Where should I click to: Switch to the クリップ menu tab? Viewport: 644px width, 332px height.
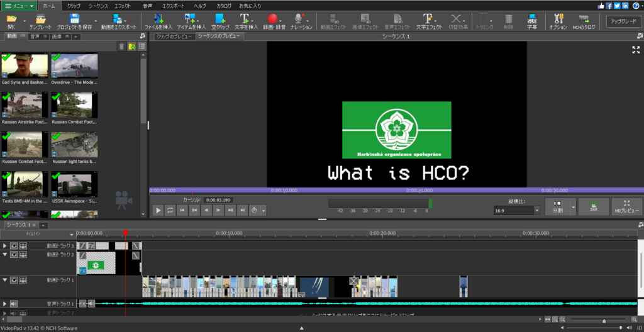tap(74, 6)
